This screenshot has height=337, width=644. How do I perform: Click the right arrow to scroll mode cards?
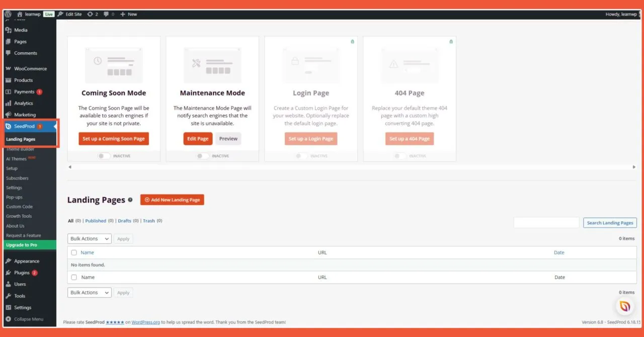click(634, 166)
